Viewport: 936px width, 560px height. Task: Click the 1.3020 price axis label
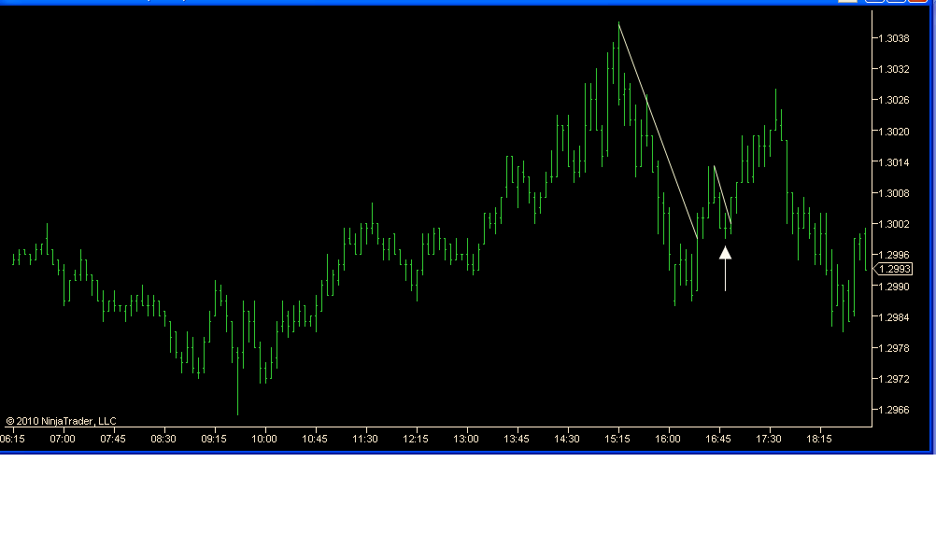pos(894,132)
